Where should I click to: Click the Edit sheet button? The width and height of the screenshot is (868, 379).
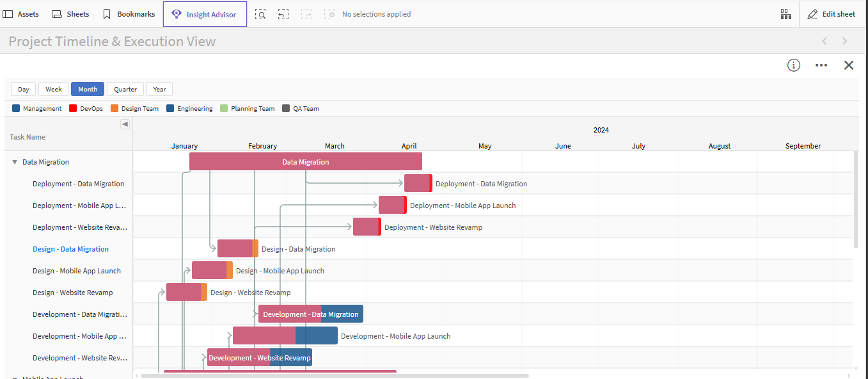832,14
